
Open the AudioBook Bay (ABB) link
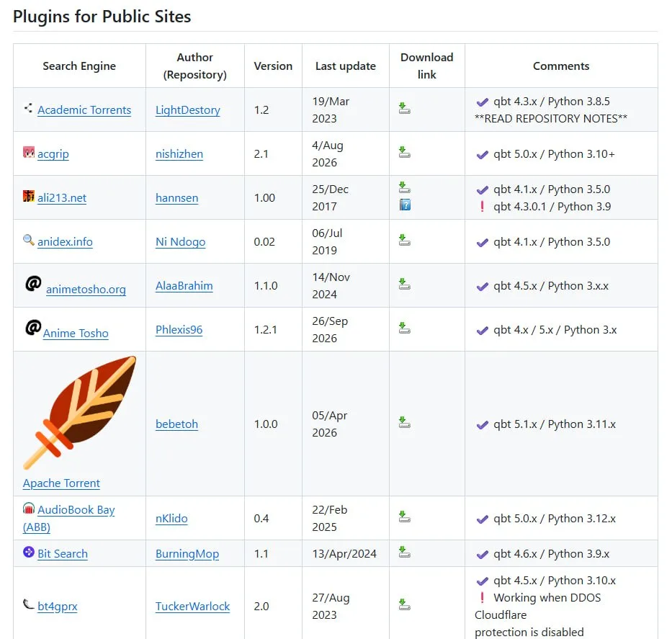[x=69, y=519]
